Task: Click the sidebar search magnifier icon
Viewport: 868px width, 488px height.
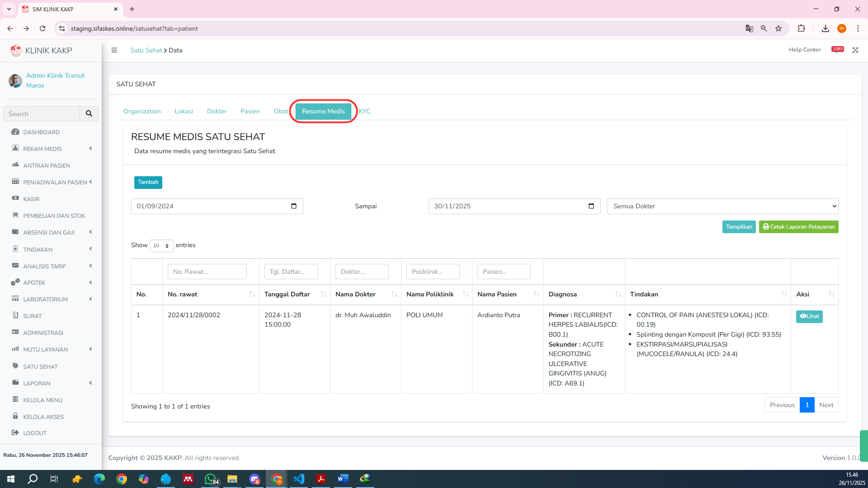Action: click(89, 114)
